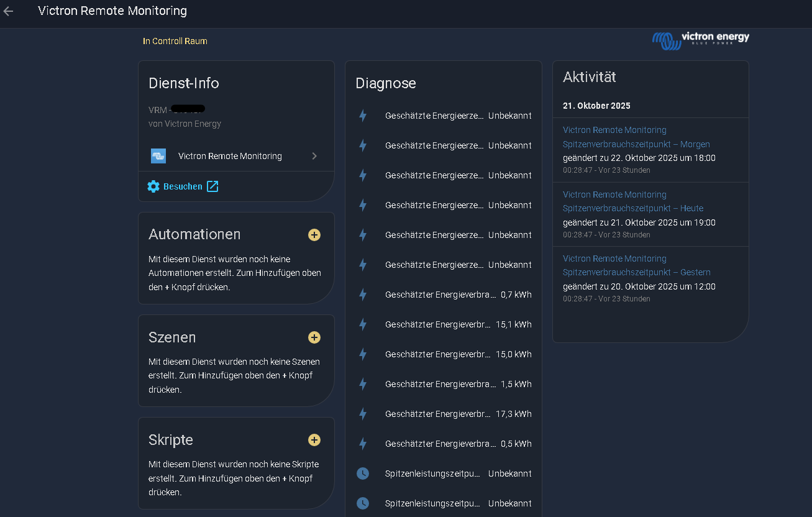
Task: Click the first clock icon in Diagnose
Action: 363,474
